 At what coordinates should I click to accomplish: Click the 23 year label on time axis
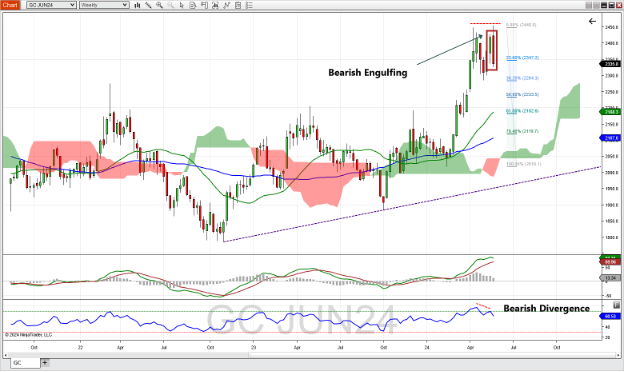pos(254,347)
